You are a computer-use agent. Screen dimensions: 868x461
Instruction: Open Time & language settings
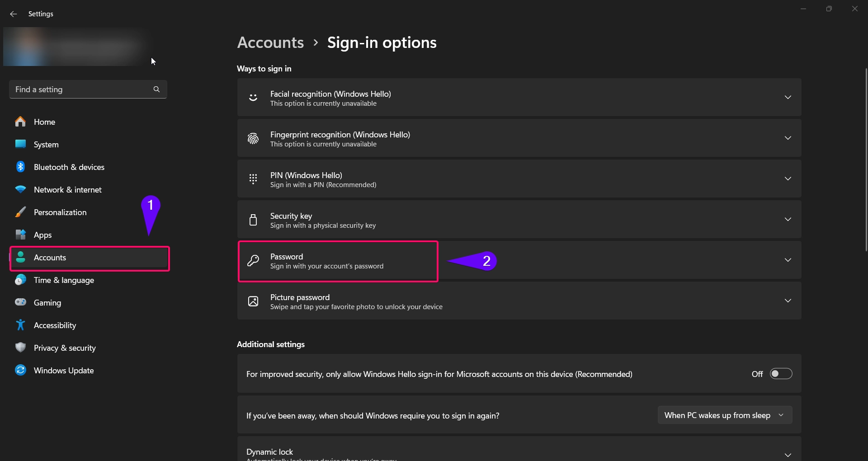[88, 280]
